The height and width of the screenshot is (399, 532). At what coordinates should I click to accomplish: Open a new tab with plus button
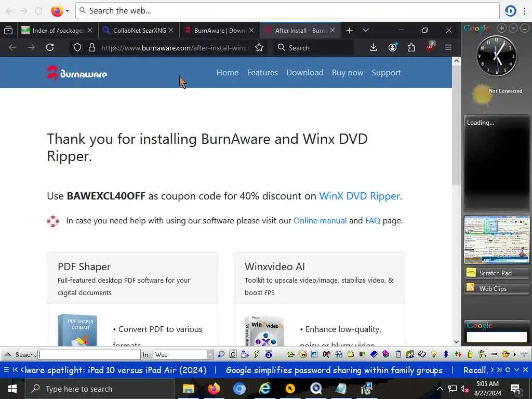[x=349, y=31]
